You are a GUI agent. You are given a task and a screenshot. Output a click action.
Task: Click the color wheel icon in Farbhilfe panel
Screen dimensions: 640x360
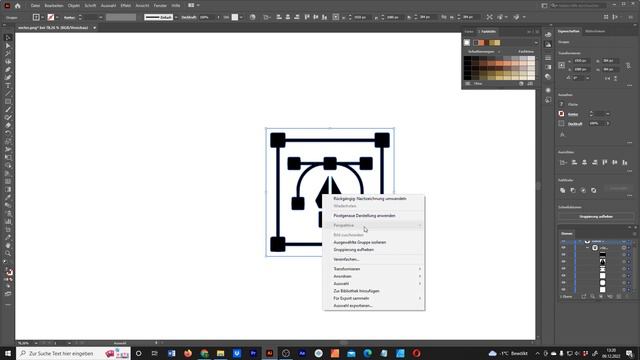(521, 83)
